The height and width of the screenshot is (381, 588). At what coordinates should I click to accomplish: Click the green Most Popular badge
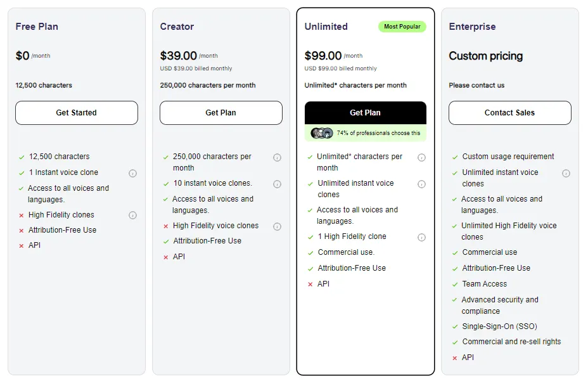point(402,27)
